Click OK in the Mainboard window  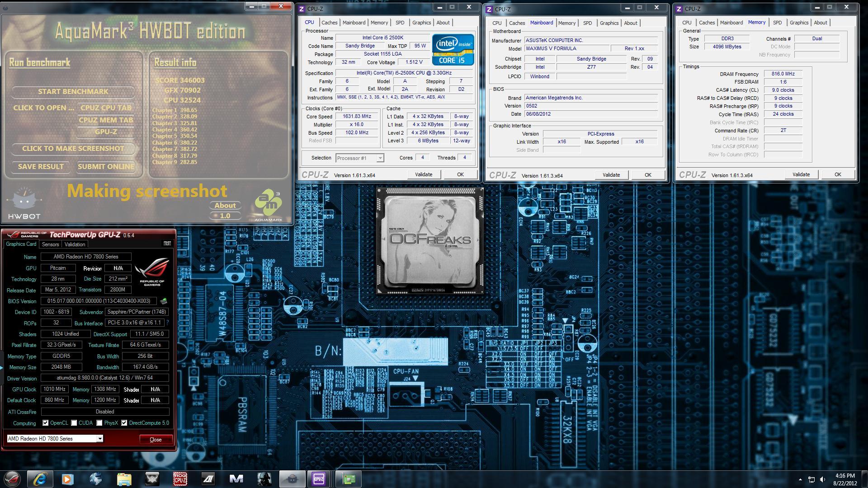pos(648,175)
